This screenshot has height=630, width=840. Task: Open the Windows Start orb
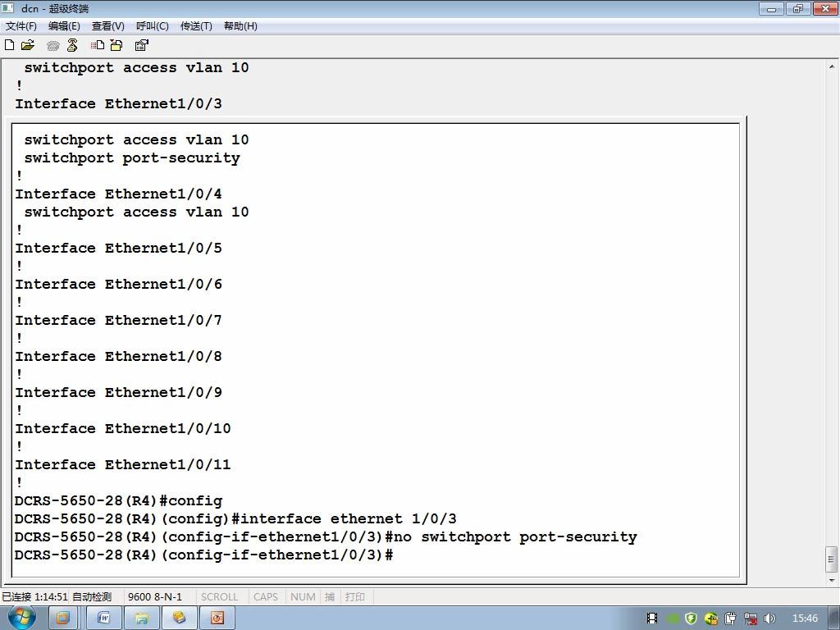pyautogui.click(x=22, y=618)
